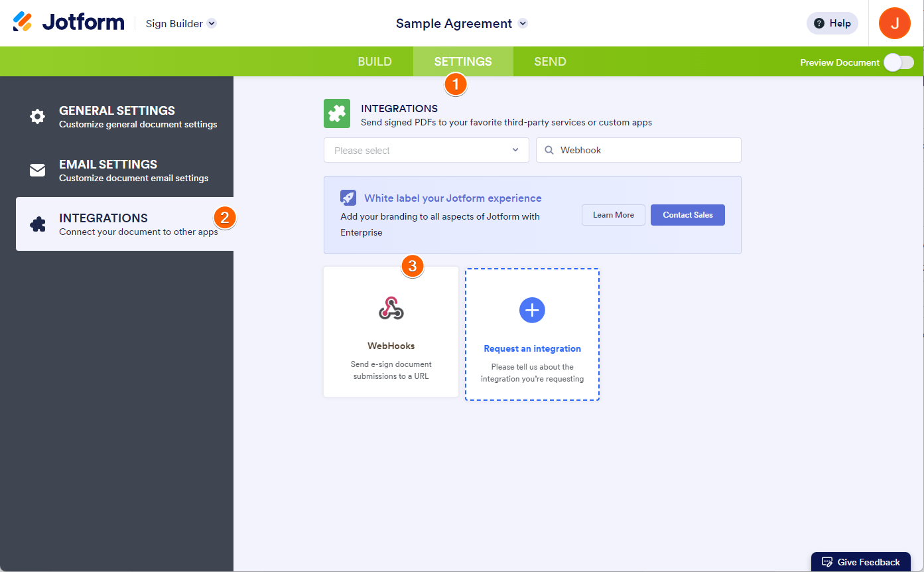Click the white label rocket icon
This screenshot has height=572, width=924.
coord(348,198)
